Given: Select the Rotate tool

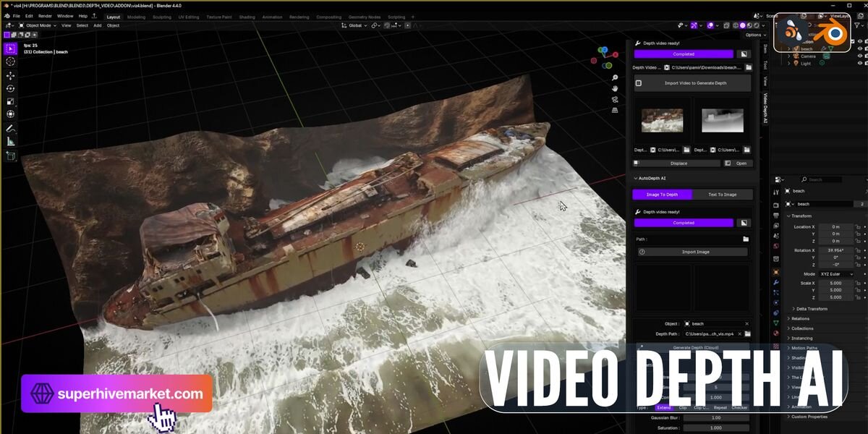Looking at the screenshot, I should [11, 88].
